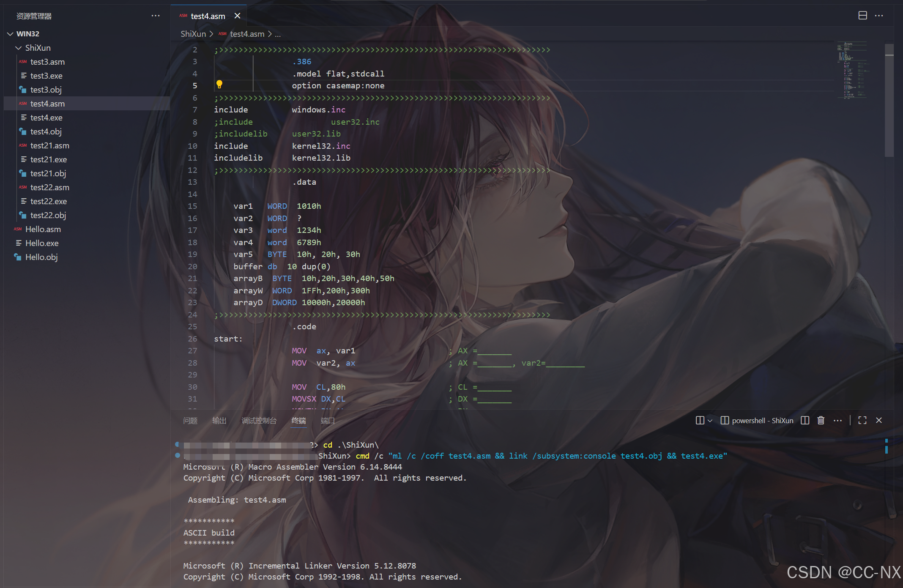Open new terminal profile dropdown arrow
This screenshot has width=903, height=588.
click(x=710, y=421)
